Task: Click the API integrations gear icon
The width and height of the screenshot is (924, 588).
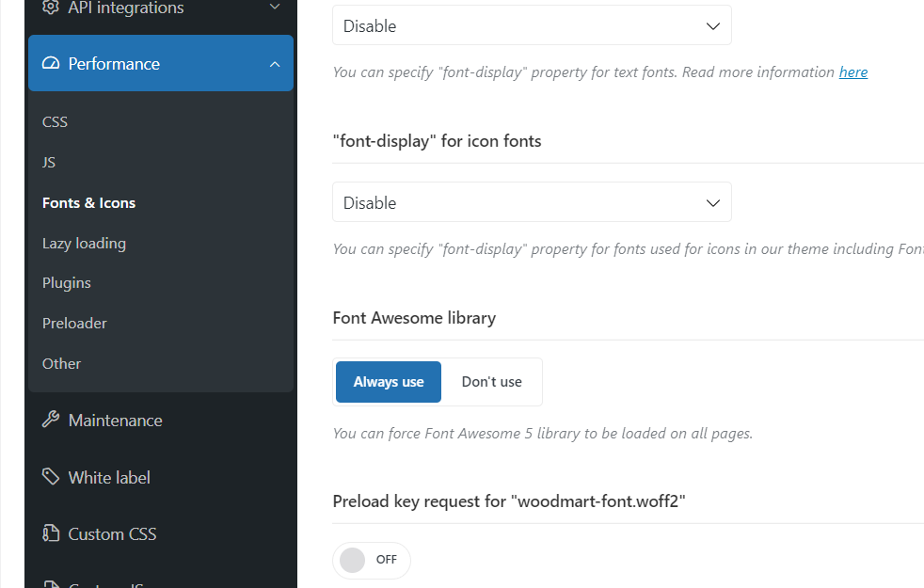Action: click(x=51, y=8)
